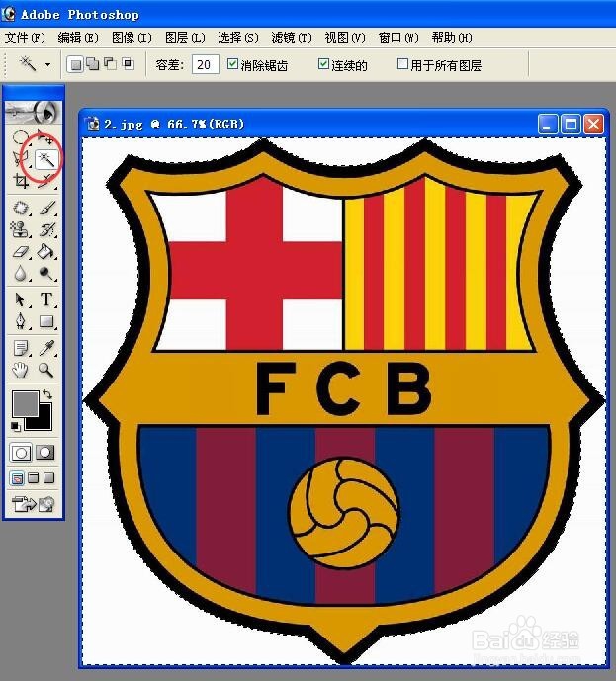The height and width of the screenshot is (681, 616).
Task: Click Magic Wand icon in options bar
Action: click(28, 64)
